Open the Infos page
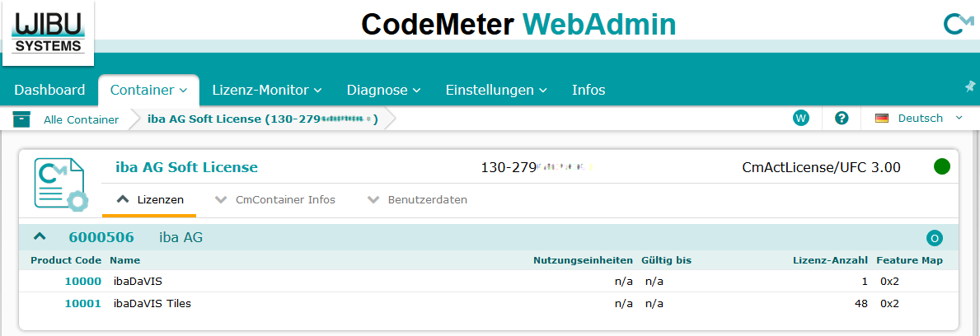The width and height of the screenshot is (980, 336). click(588, 90)
